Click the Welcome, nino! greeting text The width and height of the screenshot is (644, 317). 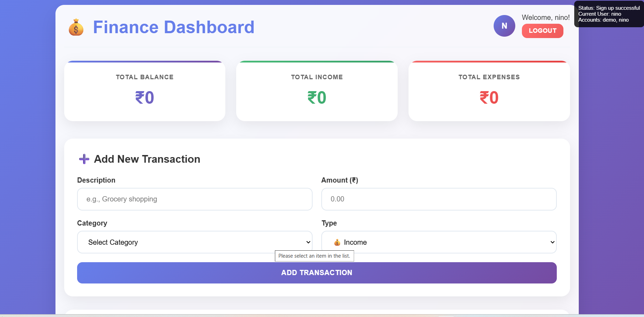pos(545,17)
